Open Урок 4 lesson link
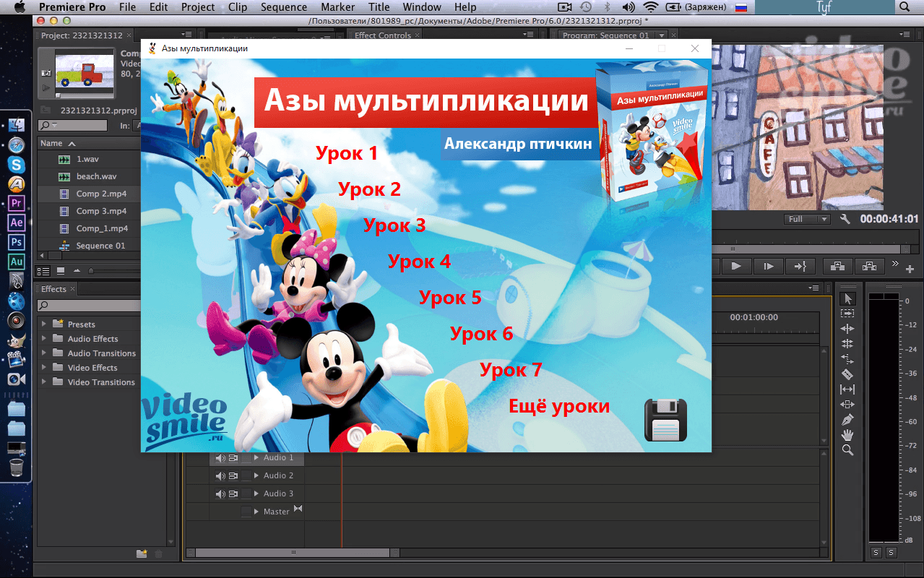This screenshot has height=578, width=924. (x=419, y=262)
